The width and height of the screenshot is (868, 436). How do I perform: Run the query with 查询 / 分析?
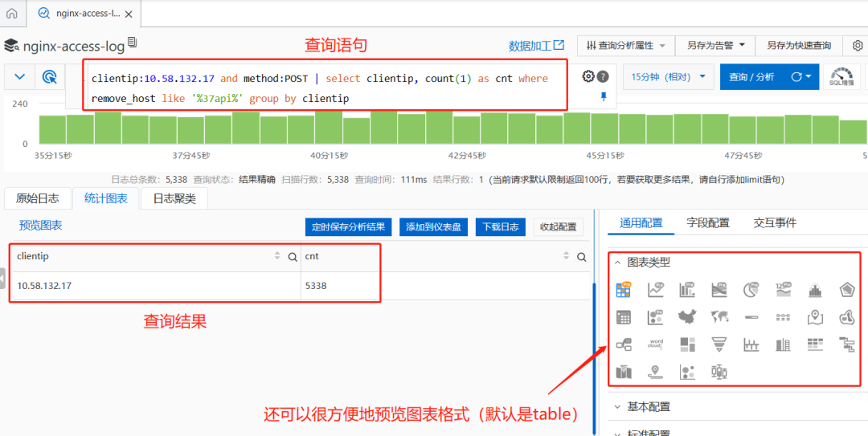(x=751, y=77)
